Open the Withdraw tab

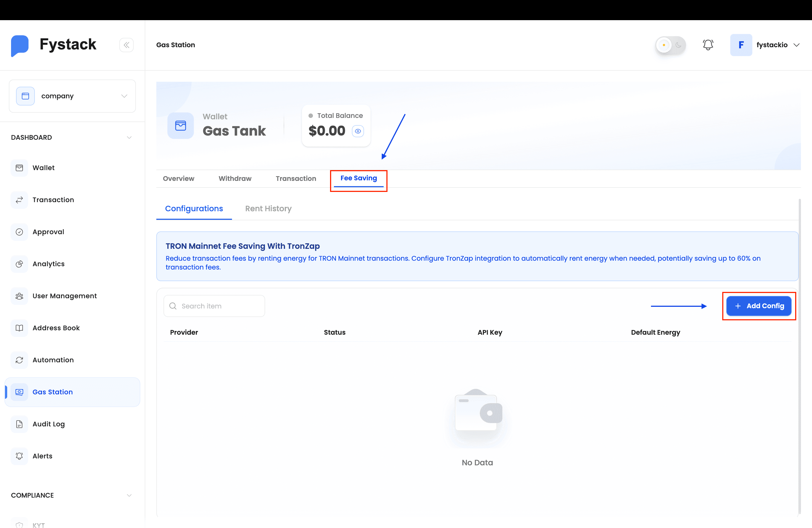click(x=235, y=178)
